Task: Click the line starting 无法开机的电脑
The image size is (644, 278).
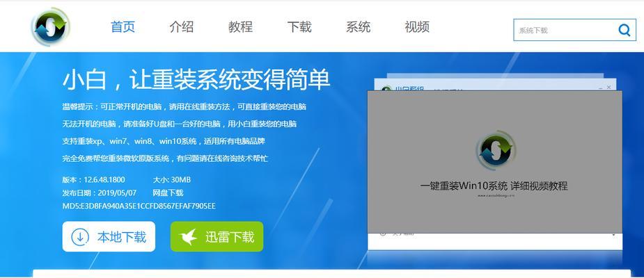Action: point(180,124)
